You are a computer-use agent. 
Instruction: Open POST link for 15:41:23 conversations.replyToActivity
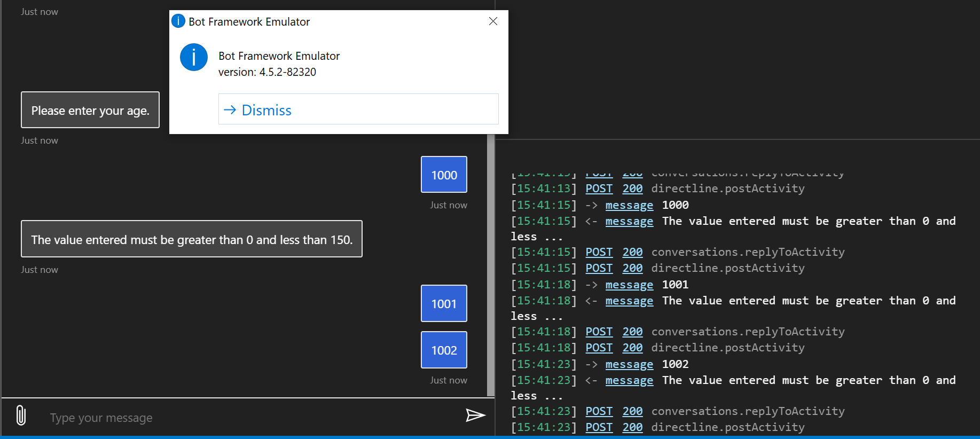tap(599, 411)
